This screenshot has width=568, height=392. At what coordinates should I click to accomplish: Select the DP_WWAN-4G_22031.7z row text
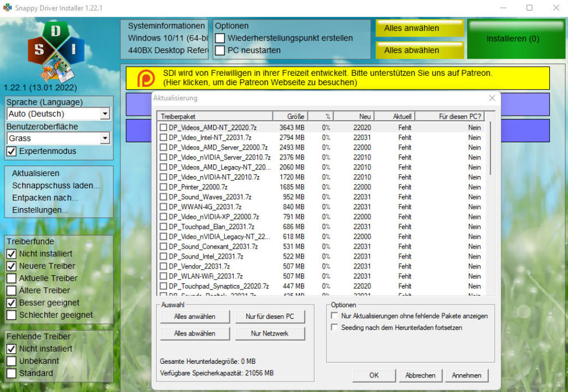point(205,207)
